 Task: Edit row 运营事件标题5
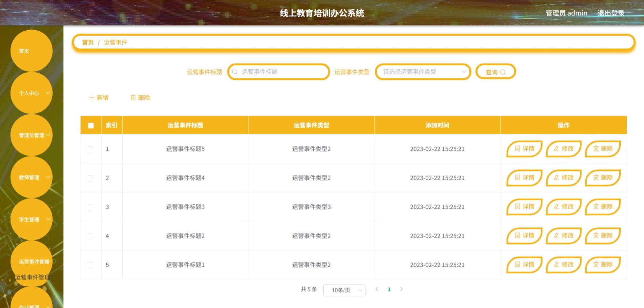pyautogui.click(x=564, y=149)
